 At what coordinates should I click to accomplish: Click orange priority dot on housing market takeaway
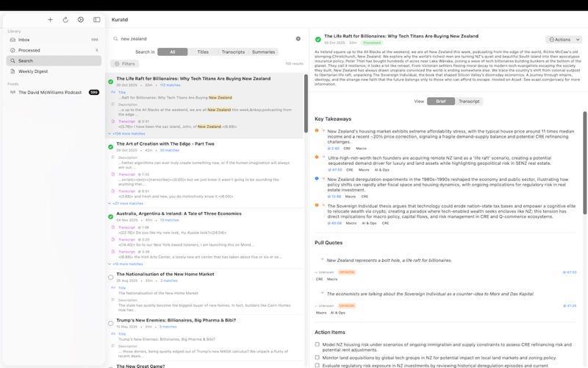(x=317, y=130)
